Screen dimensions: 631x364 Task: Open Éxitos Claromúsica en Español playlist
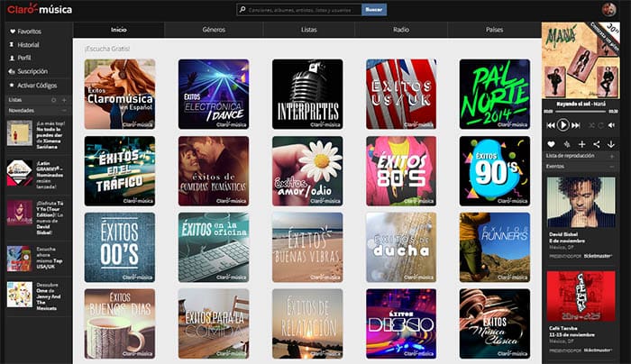coord(120,94)
